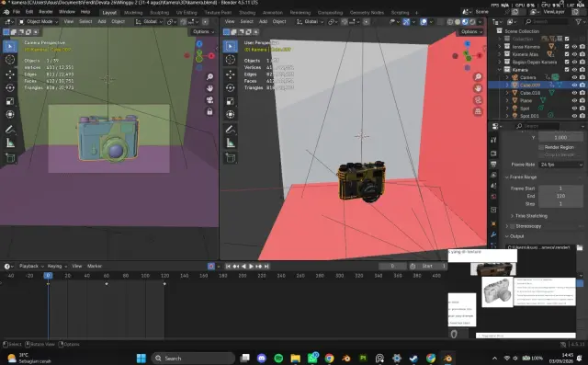Viewport: 588px width, 365px height.
Task: Open the timeline Marker menu
Action: (95, 266)
